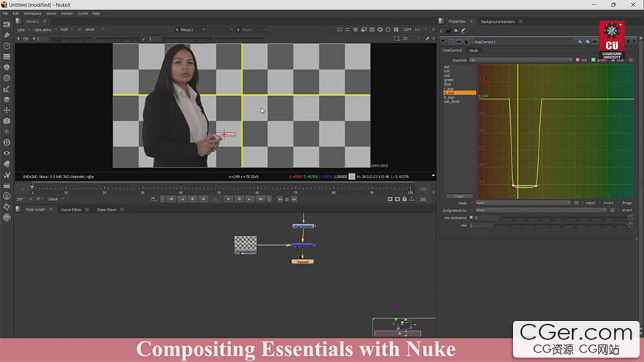The image size is (644, 362).
Task: Select the lum curve in the list
Action: (447, 71)
